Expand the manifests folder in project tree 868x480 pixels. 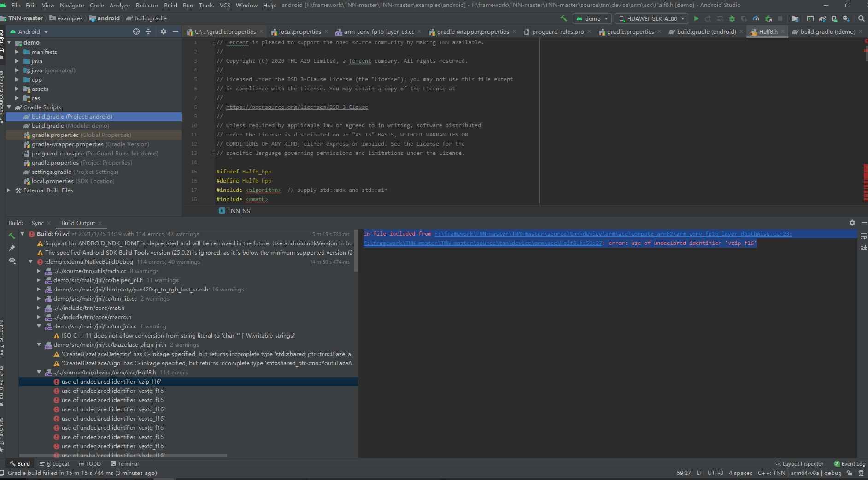pyautogui.click(x=17, y=52)
